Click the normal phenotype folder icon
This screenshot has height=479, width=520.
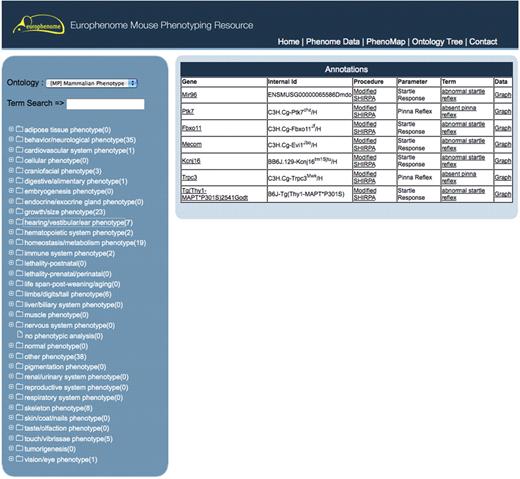click(x=19, y=345)
